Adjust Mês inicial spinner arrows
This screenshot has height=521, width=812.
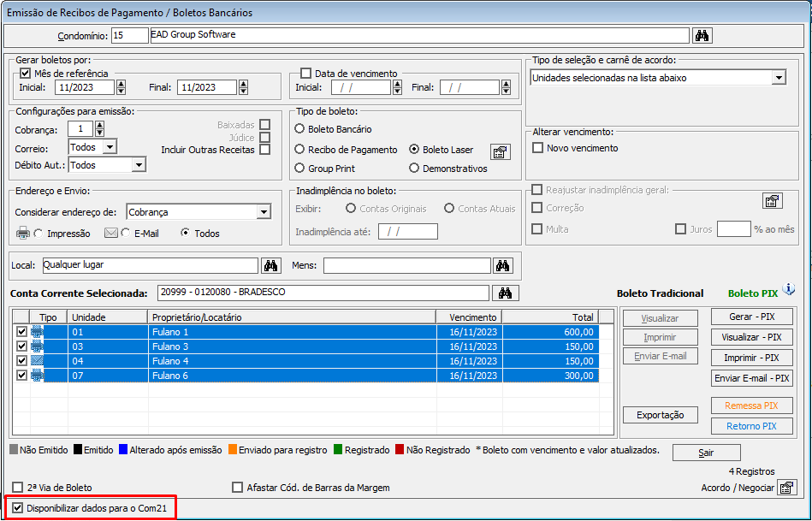pos(121,87)
